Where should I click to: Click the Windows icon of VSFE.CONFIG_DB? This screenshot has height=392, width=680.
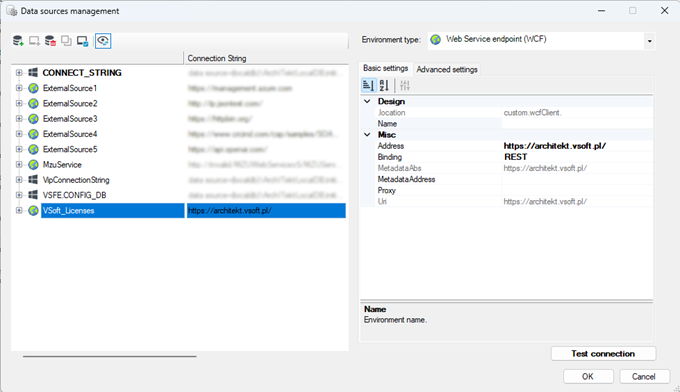click(x=33, y=195)
